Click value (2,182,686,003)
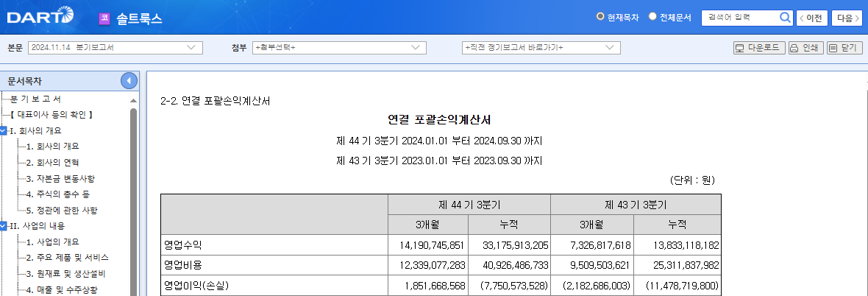Viewport: 868px width, 296px height. [596, 286]
